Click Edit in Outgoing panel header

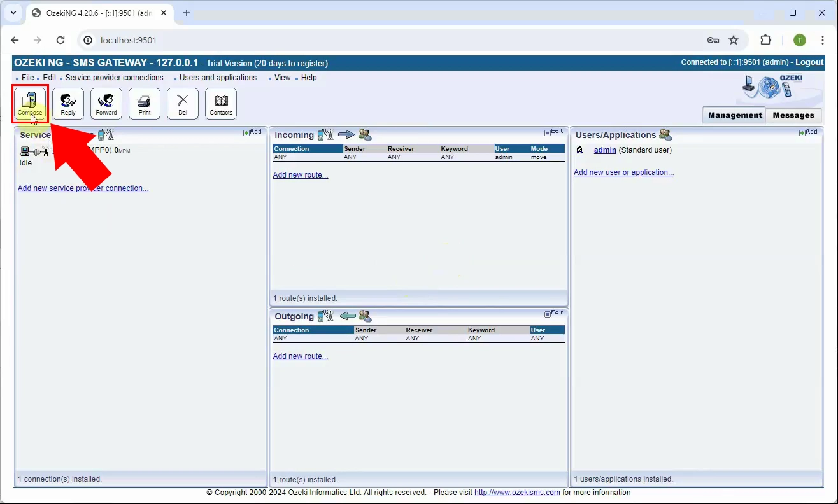click(554, 313)
